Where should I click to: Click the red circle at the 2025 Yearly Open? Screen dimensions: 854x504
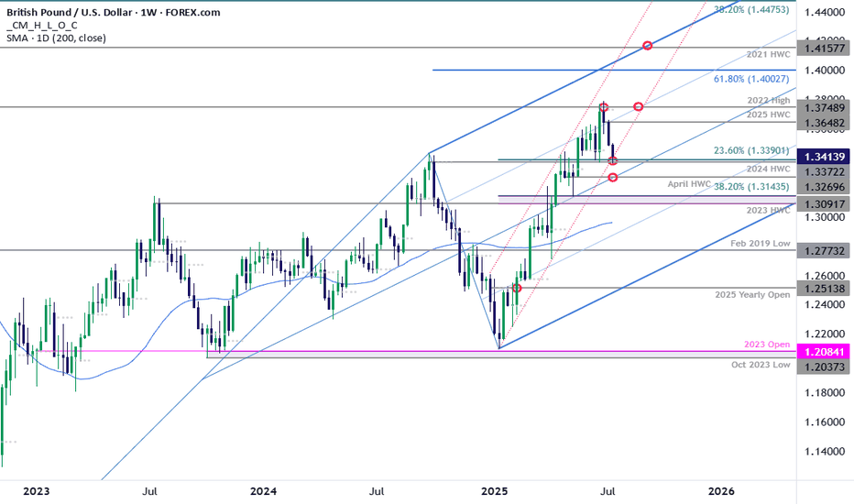[x=517, y=288]
